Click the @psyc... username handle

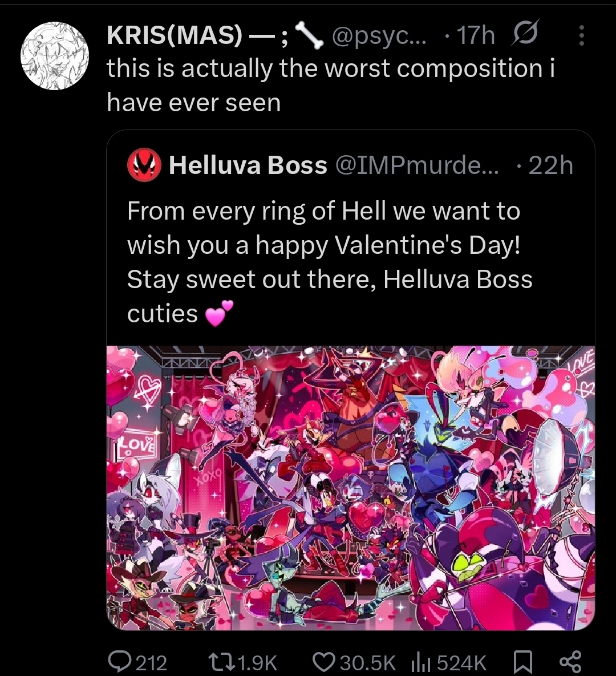[x=382, y=36]
